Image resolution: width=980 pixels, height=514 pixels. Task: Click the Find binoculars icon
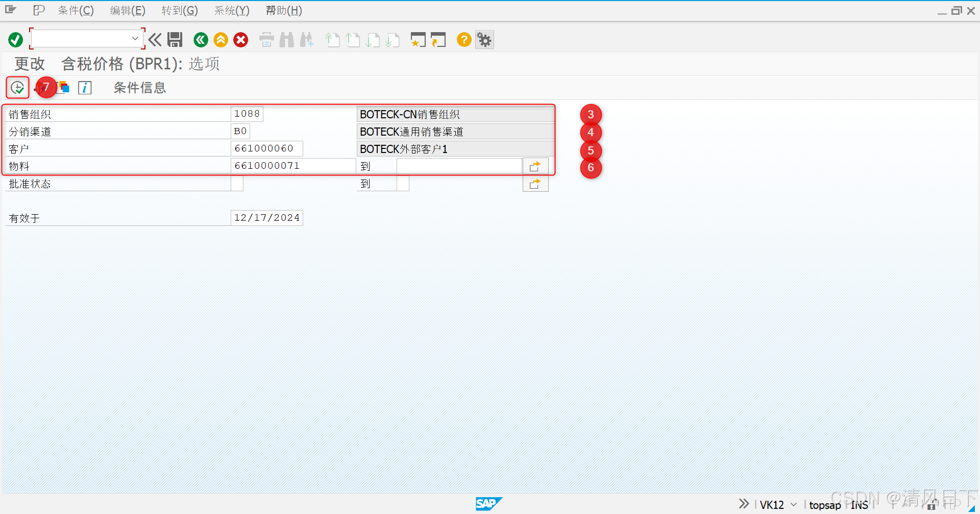tap(287, 40)
